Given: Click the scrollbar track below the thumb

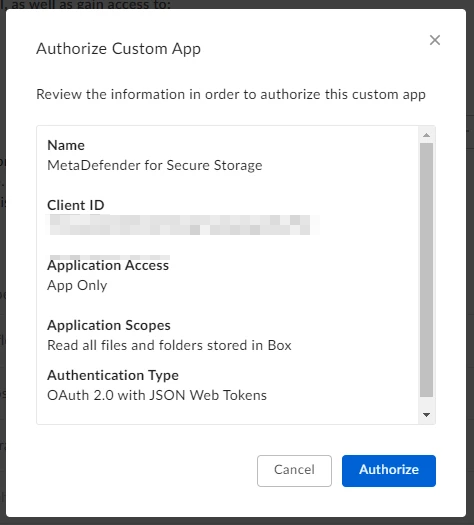Looking at the screenshot, I should [426, 403].
